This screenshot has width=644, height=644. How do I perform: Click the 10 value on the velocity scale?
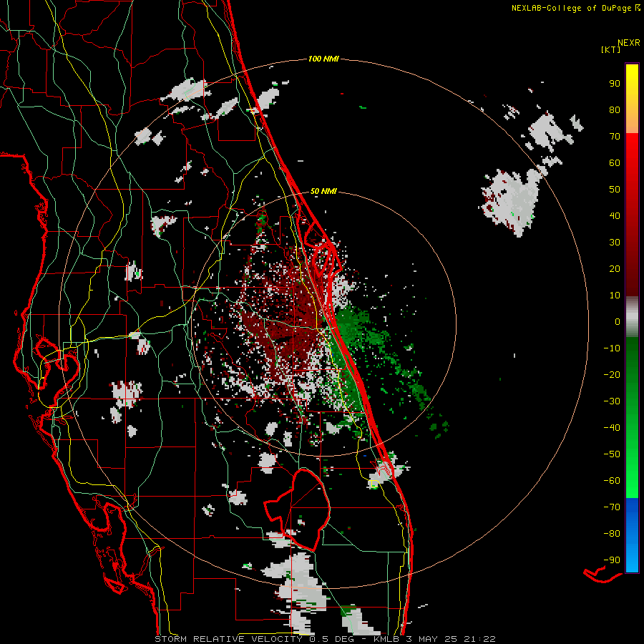(615, 296)
